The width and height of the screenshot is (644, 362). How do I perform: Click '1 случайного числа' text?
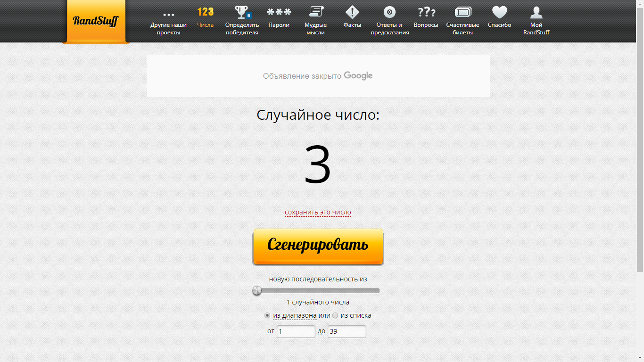[x=318, y=302]
